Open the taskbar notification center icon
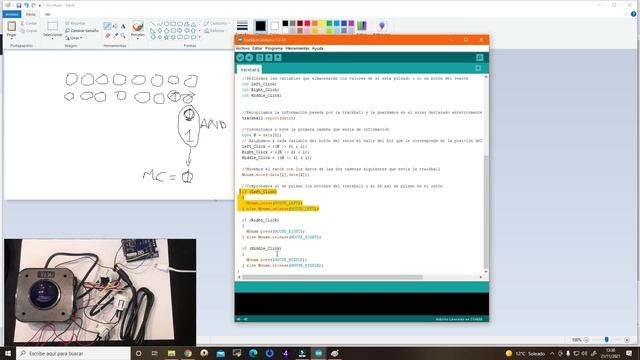This screenshot has width=640, height=360. pos(629,353)
